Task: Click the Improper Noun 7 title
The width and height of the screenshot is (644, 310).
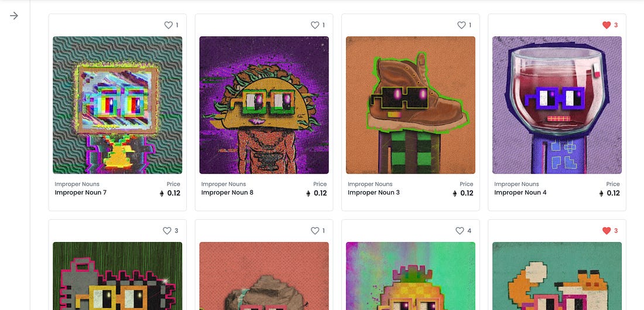Action: coord(81,192)
